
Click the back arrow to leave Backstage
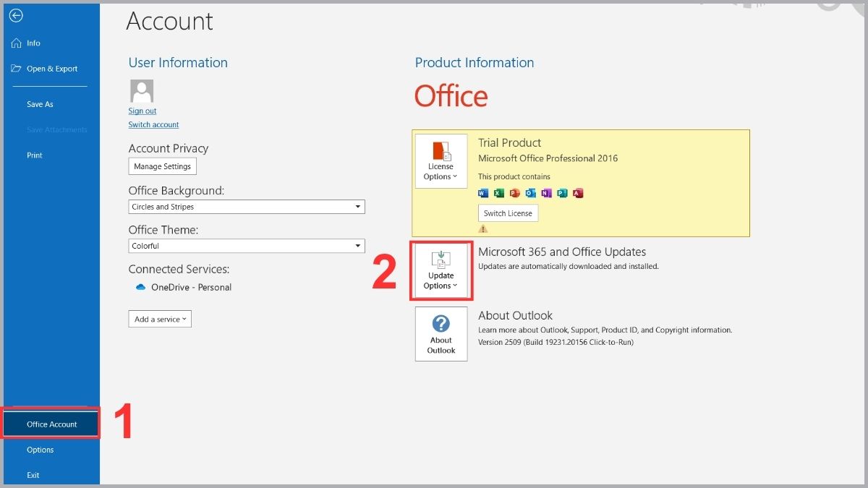pyautogui.click(x=16, y=15)
